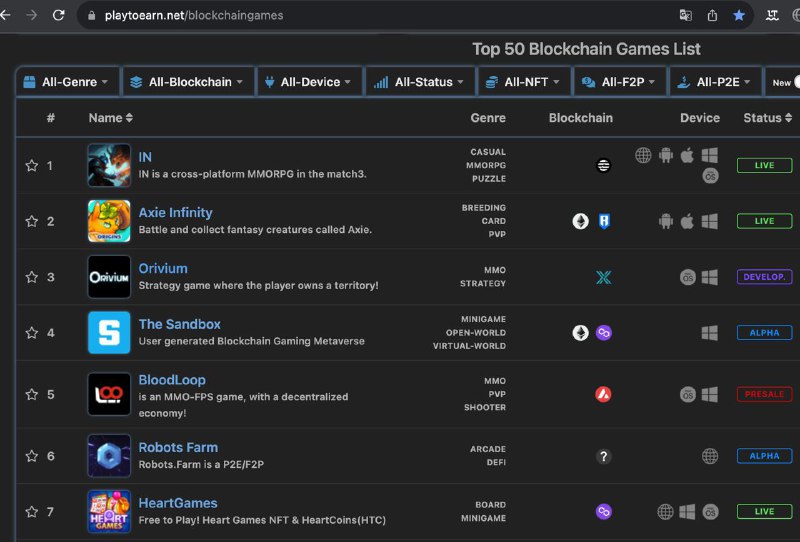Click the ALPHA status badge for Robots Farm
Screen dimensions: 800x542
[764, 456]
